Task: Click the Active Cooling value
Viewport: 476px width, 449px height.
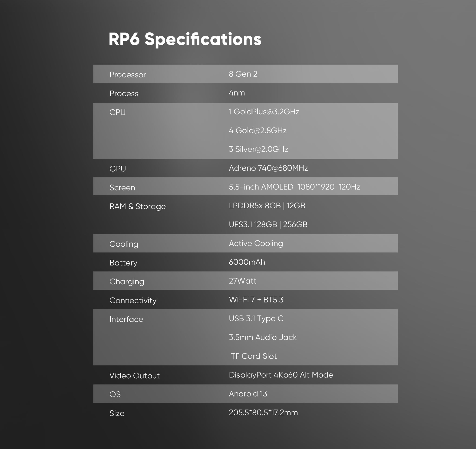Action: tap(256, 243)
